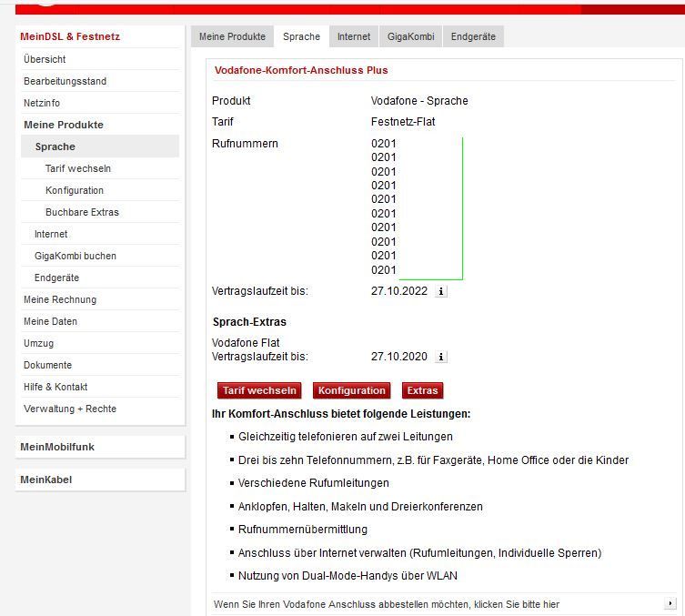This screenshot has height=616, width=685.
Task: Click the Festnetz-Flat tariff value
Action: pos(403,122)
